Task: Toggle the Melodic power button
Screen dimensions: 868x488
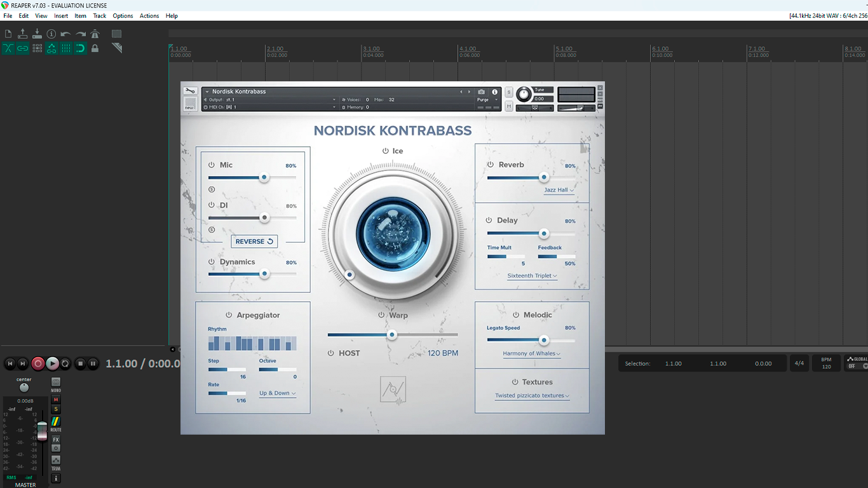Action: pos(516,315)
